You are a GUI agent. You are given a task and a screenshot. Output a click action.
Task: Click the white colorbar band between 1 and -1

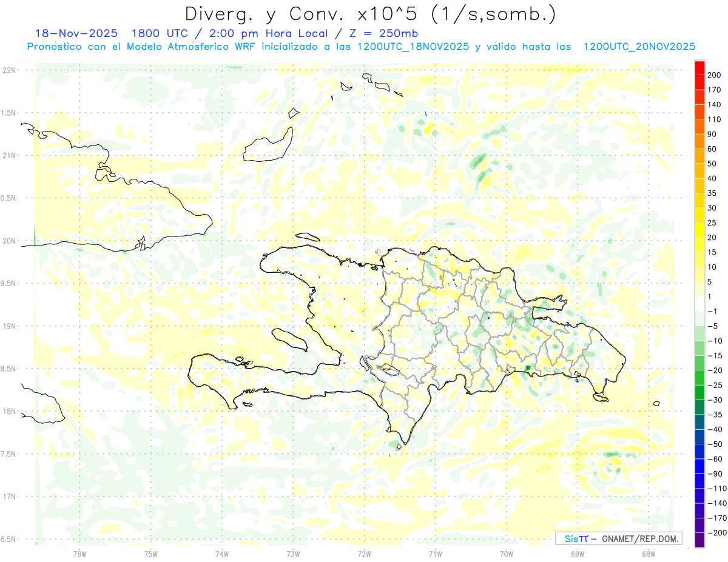(x=700, y=304)
